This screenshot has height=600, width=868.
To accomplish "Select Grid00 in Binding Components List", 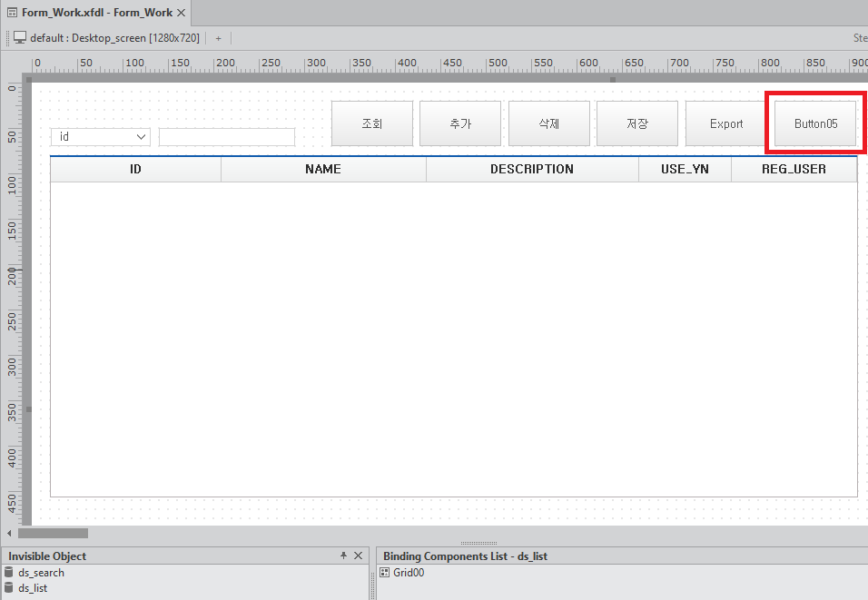I will (408, 573).
